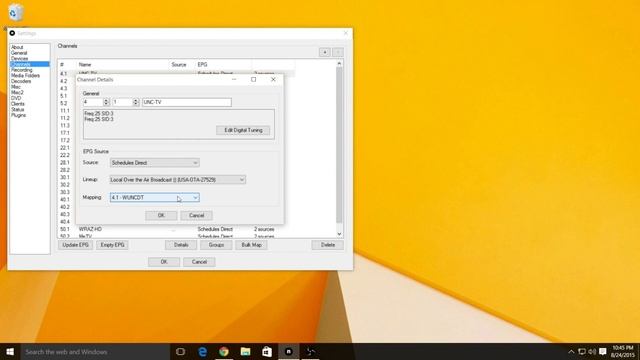
Task: Select the About settings page
Action: [17, 47]
